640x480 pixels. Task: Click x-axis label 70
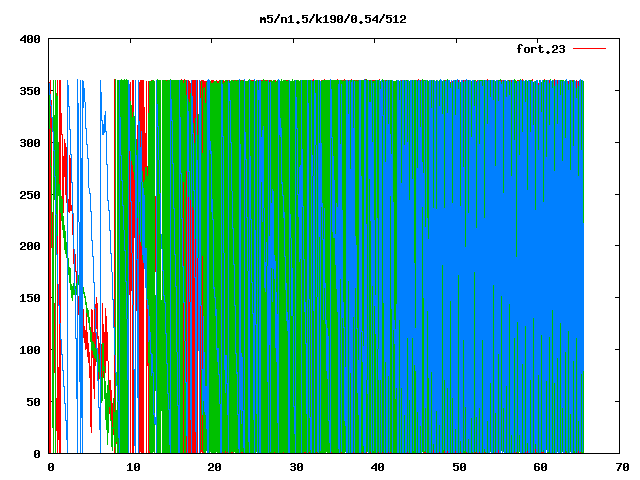[622, 467]
